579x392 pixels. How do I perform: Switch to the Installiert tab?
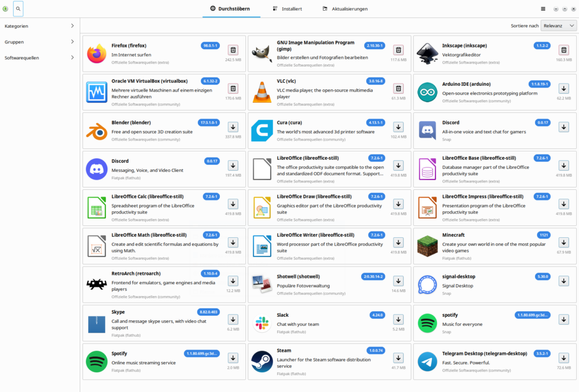click(x=288, y=9)
